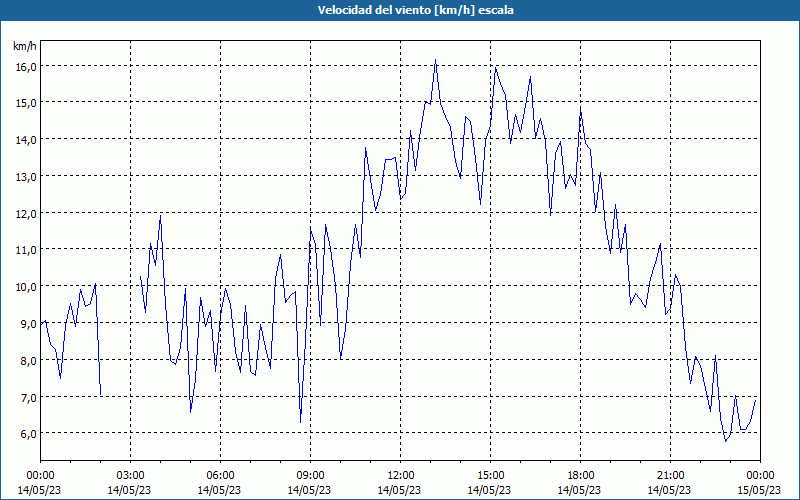Screen dimensions: 800x500
Task: Select the 15,0 y-axis value
Action: click(x=26, y=103)
